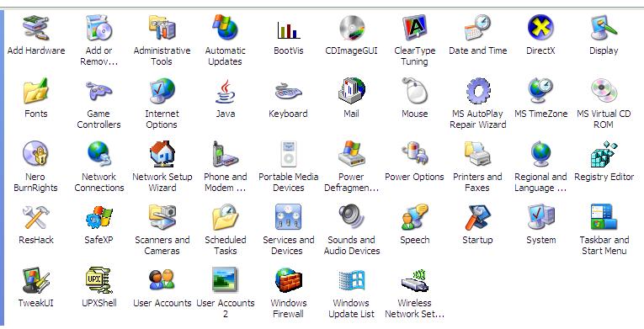
Task: Open the Date and Time applet
Action: click(477, 29)
